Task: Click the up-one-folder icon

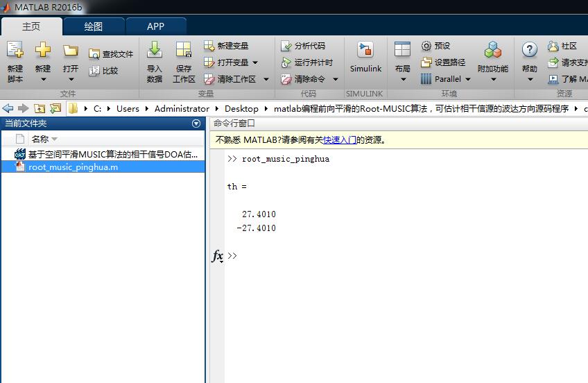Action: pyautogui.click(x=40, y=109)
